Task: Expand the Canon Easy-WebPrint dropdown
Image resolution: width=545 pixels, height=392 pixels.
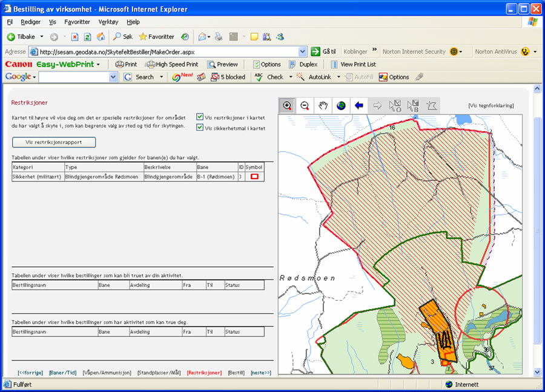Action: [98, 65]
